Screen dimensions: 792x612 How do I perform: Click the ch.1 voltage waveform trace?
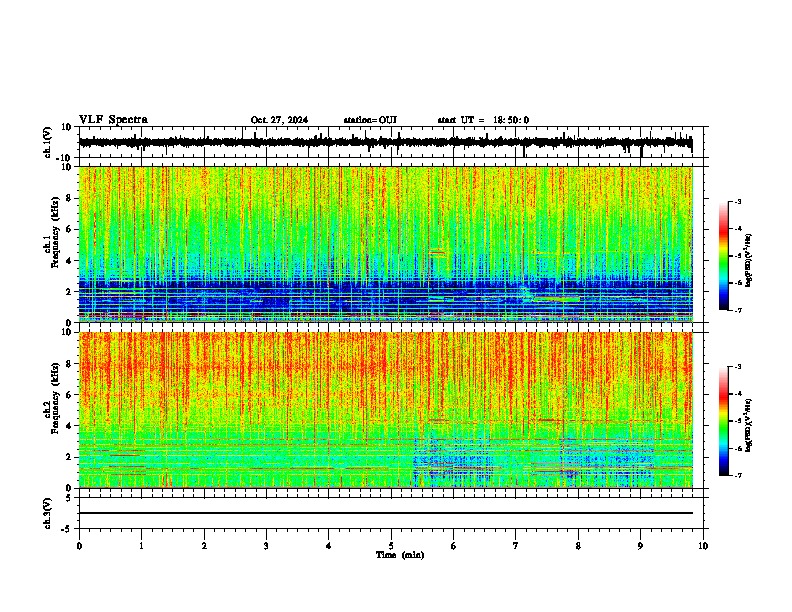(x=385, y=142)
